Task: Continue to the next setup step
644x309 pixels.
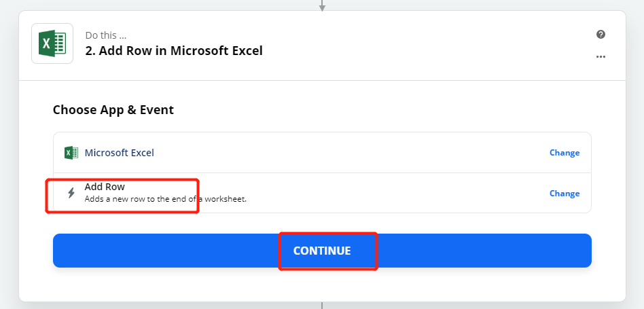Action: (322, 251)
